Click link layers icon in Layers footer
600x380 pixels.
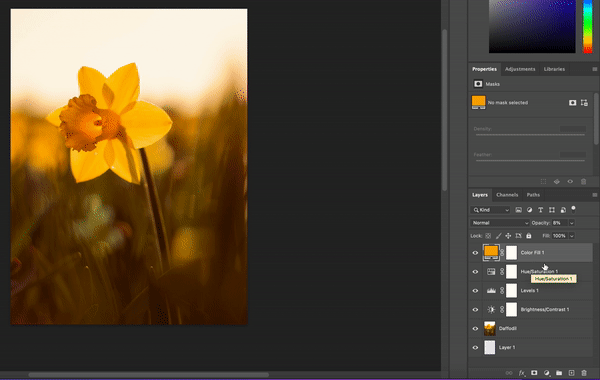pos(509,373)
